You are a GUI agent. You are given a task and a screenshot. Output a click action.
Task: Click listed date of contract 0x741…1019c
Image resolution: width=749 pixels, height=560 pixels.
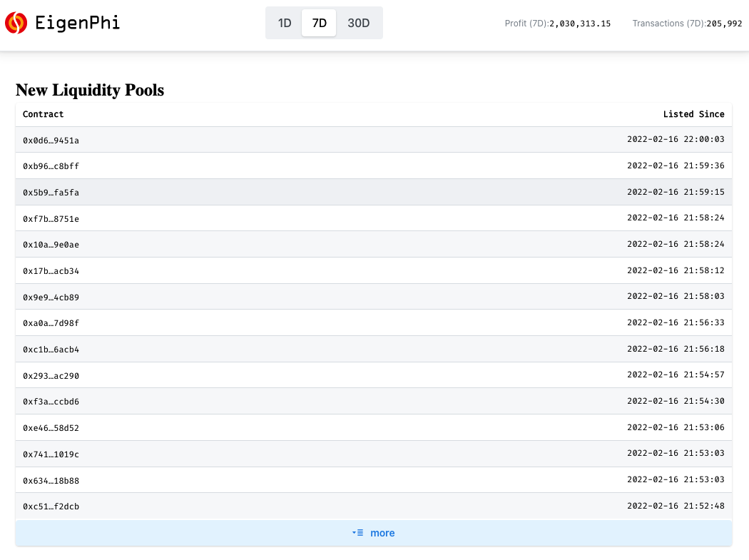pos(676,452)
